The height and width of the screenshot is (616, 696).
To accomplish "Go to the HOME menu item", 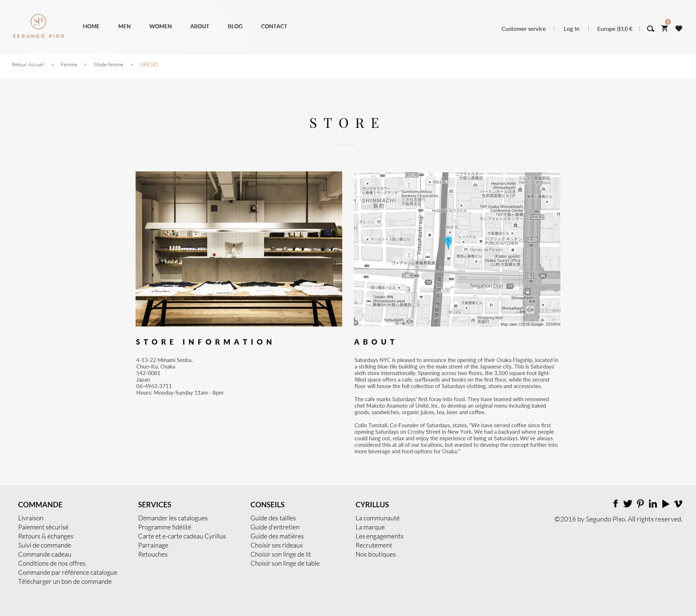I will click(x=91, y=26).
